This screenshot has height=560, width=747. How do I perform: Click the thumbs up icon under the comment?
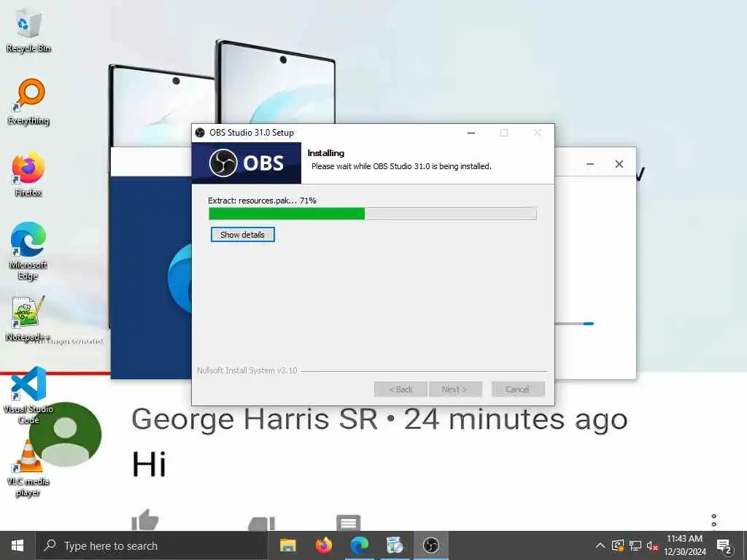(145, 520)
